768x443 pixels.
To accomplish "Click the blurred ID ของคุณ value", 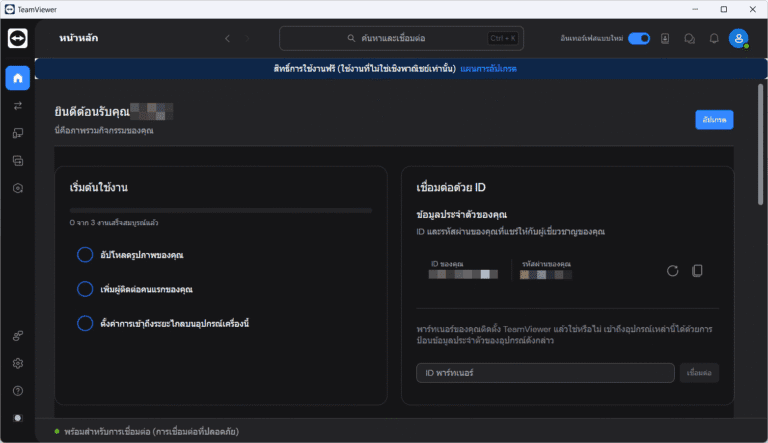I will [x=463, y=274].
